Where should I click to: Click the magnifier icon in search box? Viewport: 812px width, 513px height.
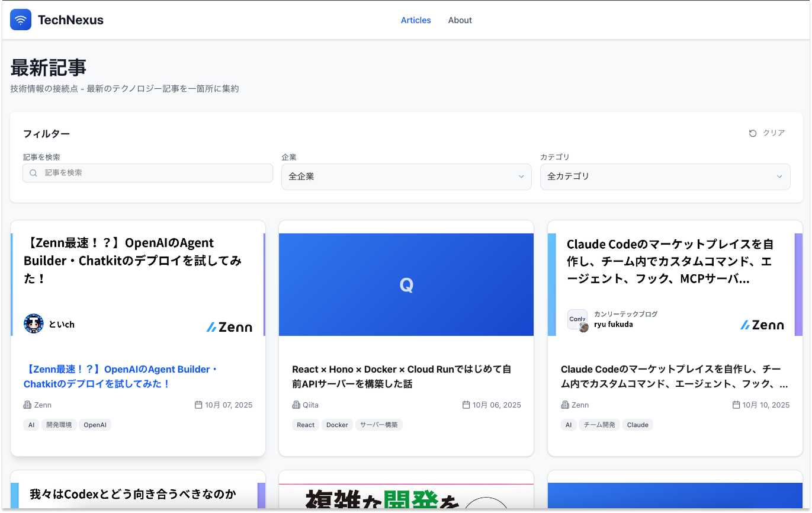tap(34, 173)
